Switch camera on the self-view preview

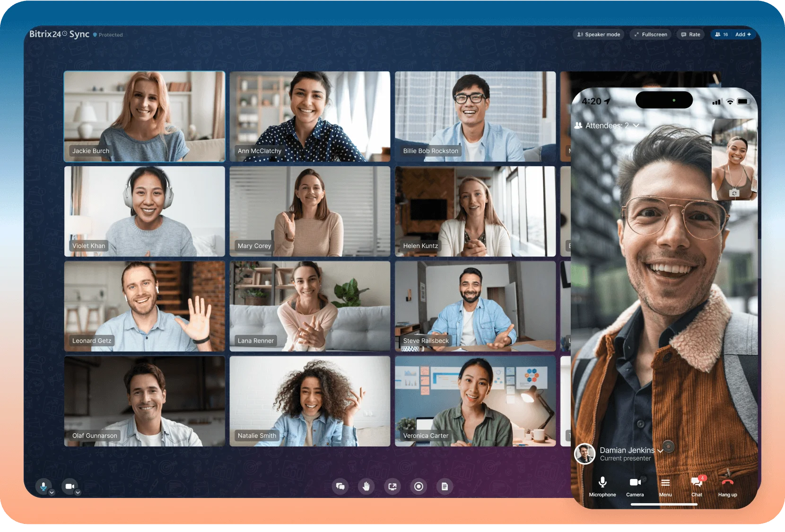[x=734, y=193]
